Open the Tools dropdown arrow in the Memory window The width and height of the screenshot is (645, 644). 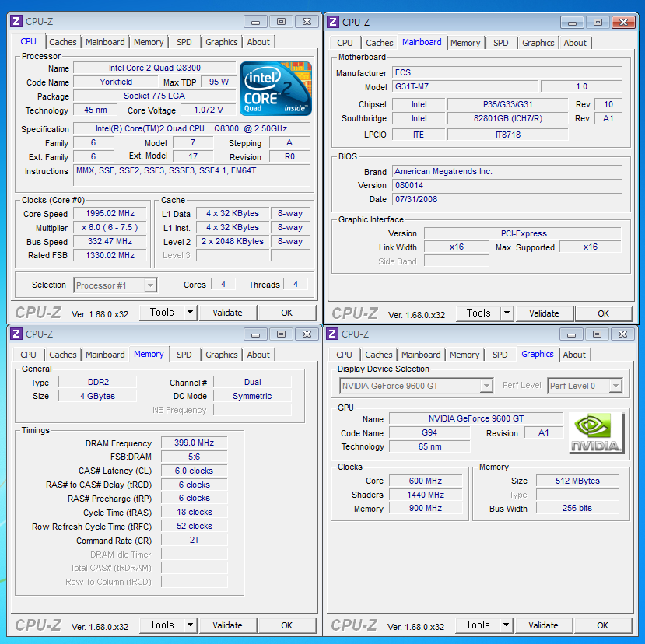point(190,625)
